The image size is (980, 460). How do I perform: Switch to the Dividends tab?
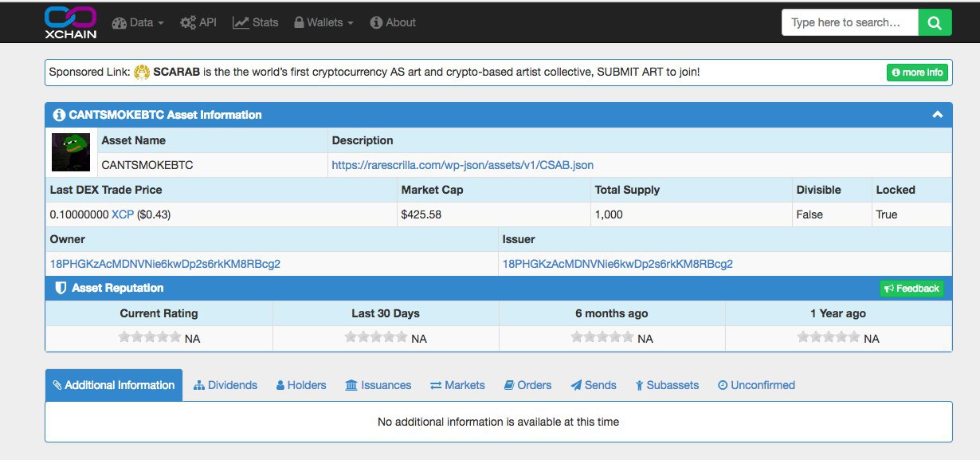pos(225,385)
